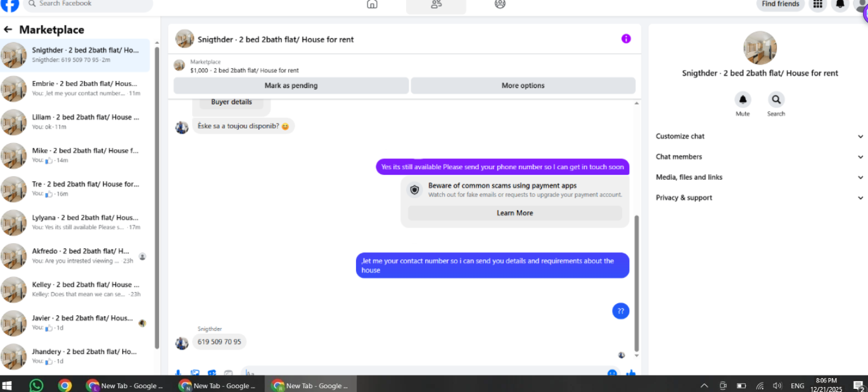This screenshot has height=392, width=868.
Task: Click the Meet Now tray icon
Action: click(723, 386)
